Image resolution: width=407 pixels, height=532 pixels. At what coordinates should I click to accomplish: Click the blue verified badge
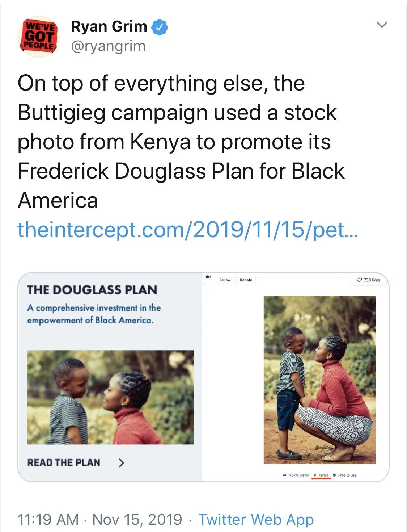coord(160,27)
